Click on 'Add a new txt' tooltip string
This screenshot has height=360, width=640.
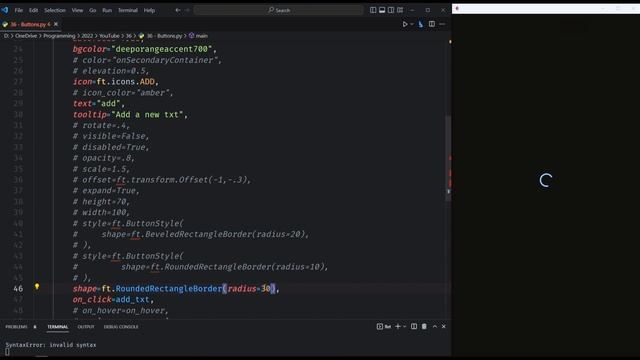(147, 115)
